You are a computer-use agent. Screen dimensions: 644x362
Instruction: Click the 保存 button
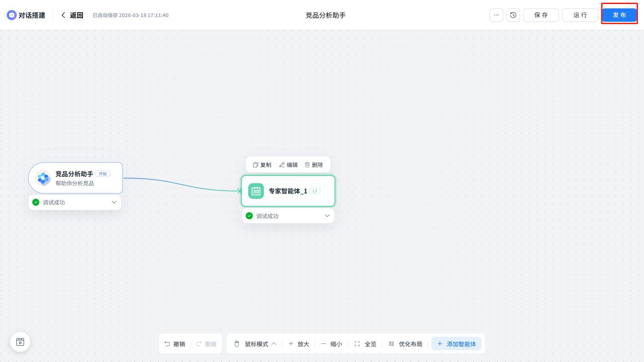tap(541, 15)
